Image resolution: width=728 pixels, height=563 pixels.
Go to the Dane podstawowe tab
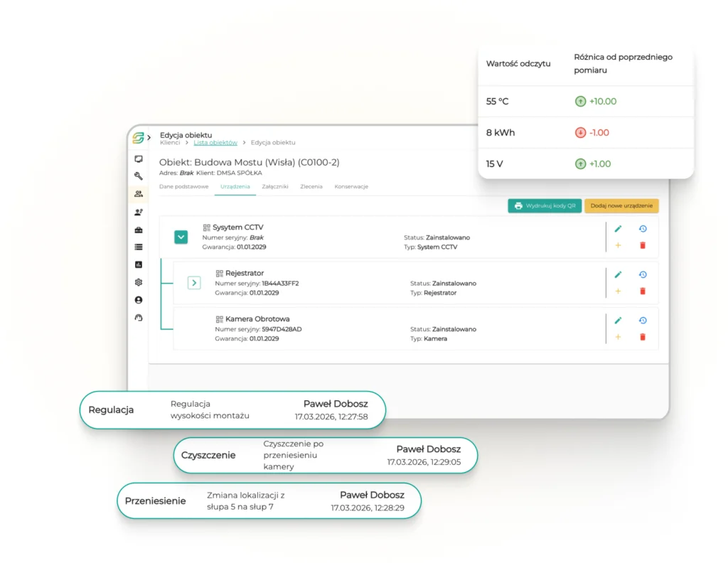[x=183, y=186]
